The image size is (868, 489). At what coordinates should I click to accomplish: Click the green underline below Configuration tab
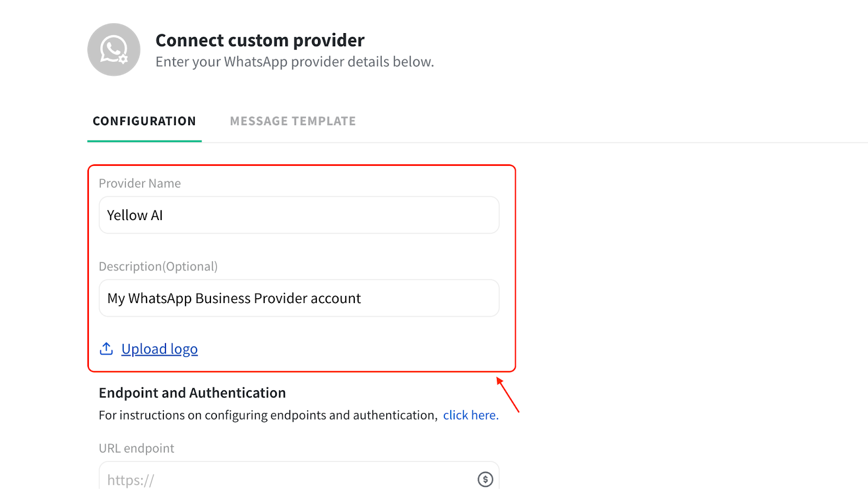pyautogui.click(x=144, y=141)
